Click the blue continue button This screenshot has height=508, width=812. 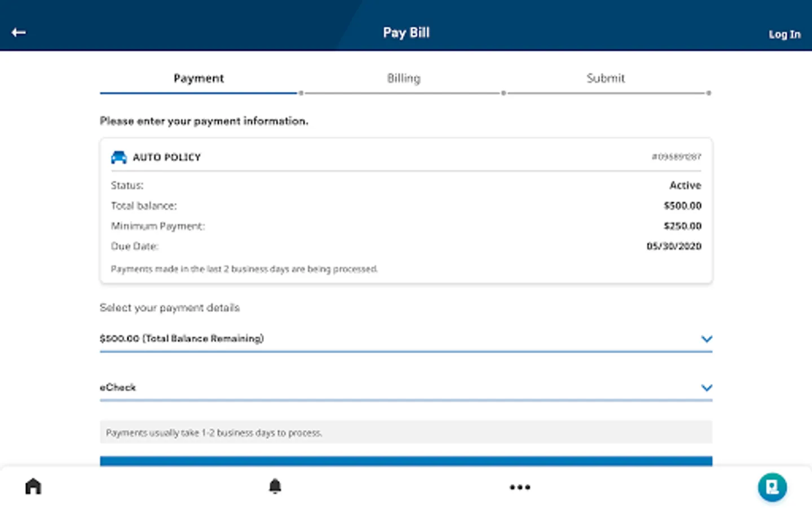pyautogui.click(x=406, y=461)
